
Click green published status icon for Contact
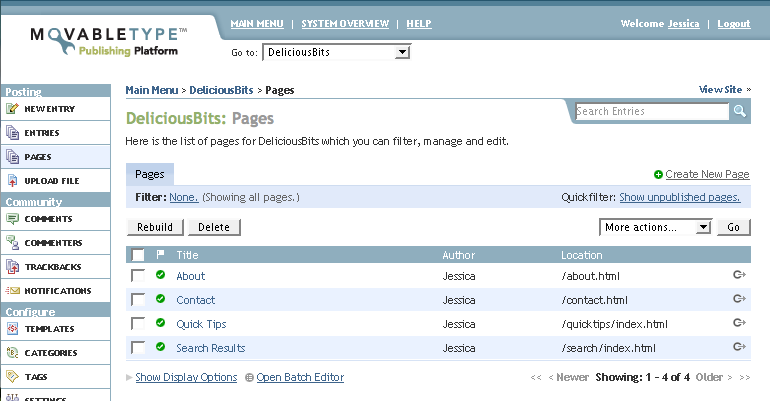tap(160, 299)
